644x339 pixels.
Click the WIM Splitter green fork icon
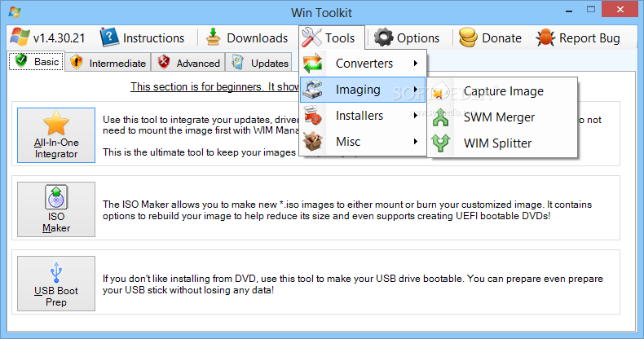point(440,143)
